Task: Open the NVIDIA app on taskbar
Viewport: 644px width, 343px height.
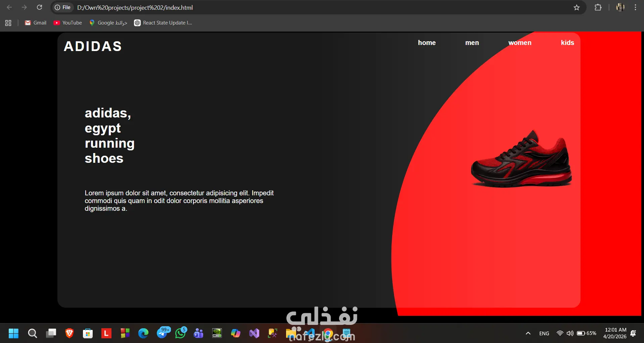Action: (x=217, y=333)
